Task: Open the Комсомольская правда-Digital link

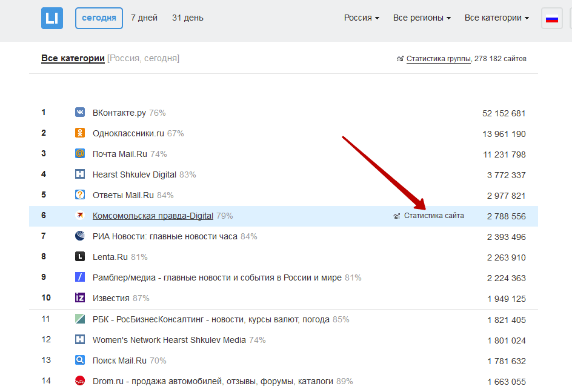Action: tap(153, 216)
